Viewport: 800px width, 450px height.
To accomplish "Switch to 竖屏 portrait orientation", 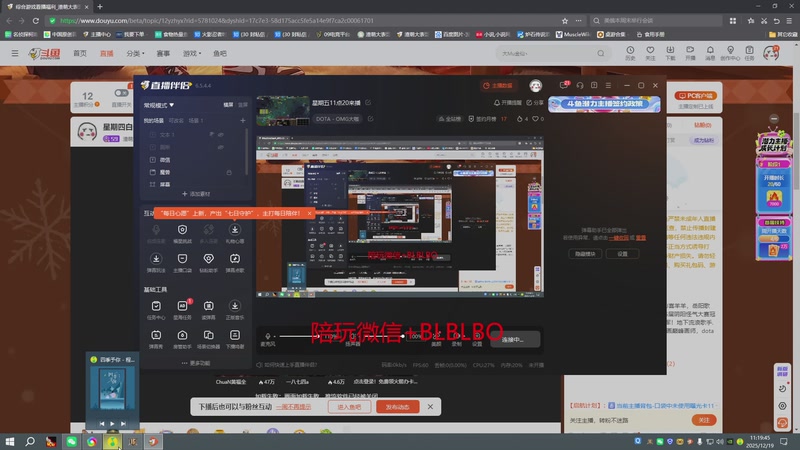I will [243, 105].
